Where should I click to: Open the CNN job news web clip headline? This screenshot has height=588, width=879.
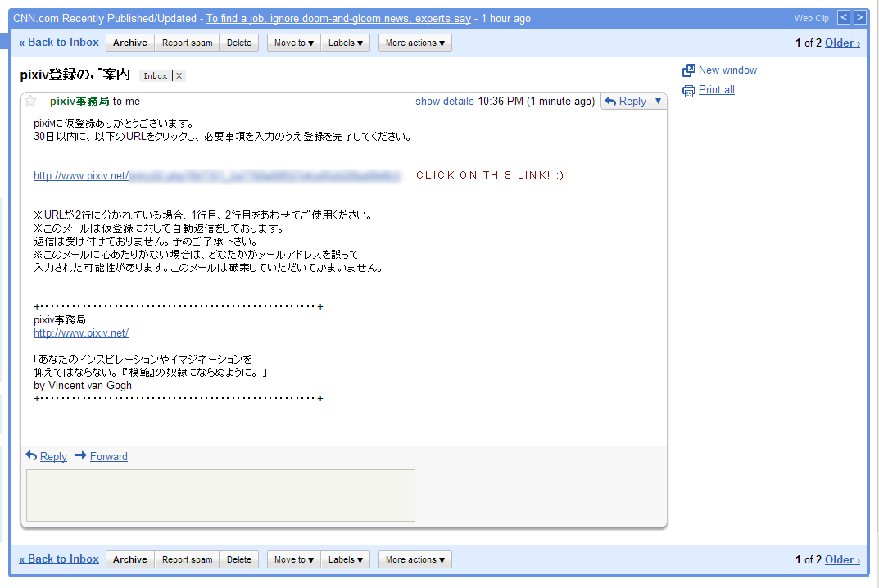coord(338,18)
